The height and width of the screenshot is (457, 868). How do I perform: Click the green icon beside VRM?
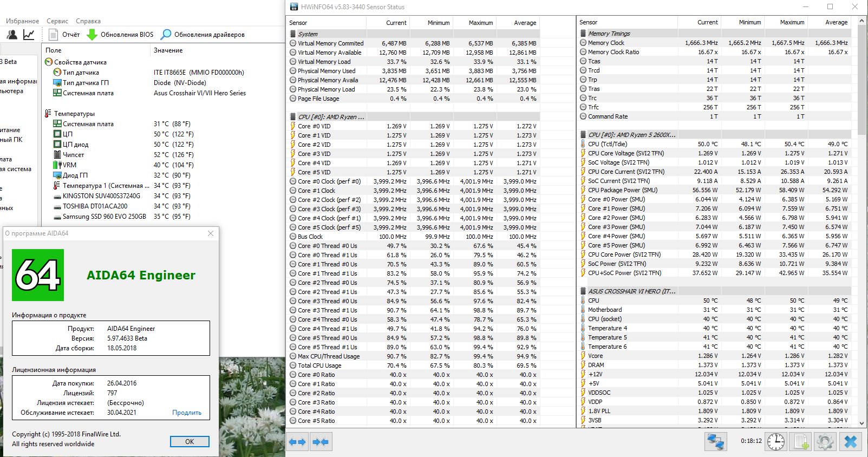(57, 165)
